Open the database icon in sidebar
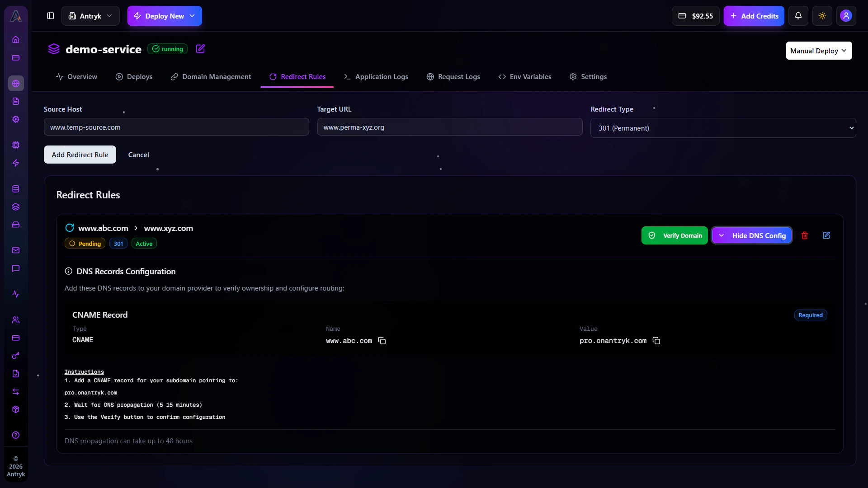This screenshot has width=868, height=488. (x=16, y=189)
